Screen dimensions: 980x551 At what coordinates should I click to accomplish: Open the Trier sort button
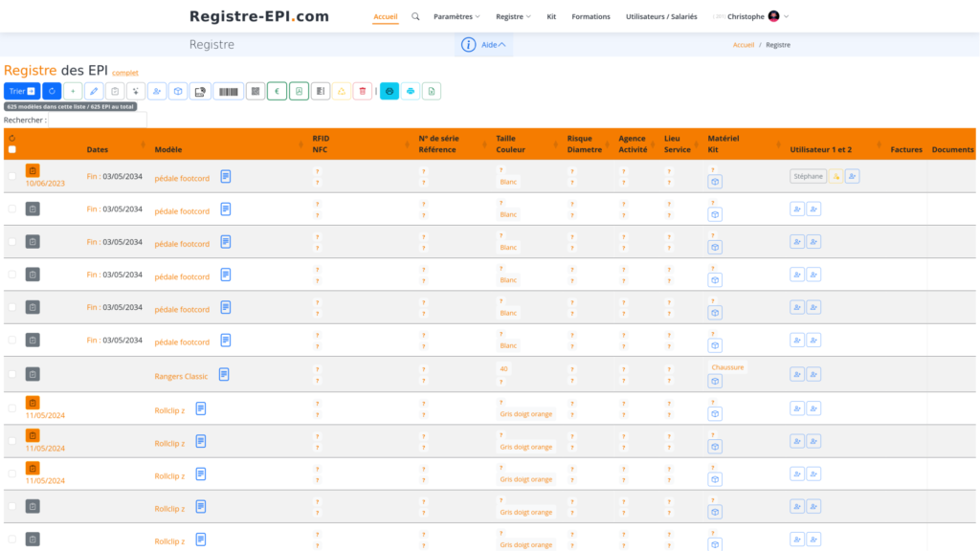[x=22, y=91]
